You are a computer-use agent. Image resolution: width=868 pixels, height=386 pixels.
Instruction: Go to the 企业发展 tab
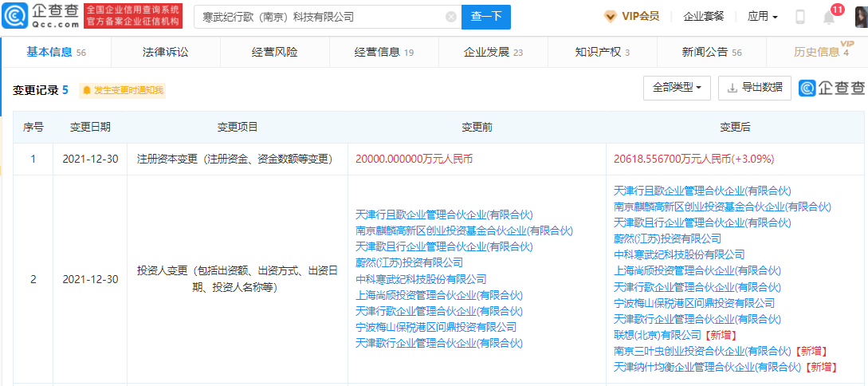pyautogui.click(x=493, y=52)
